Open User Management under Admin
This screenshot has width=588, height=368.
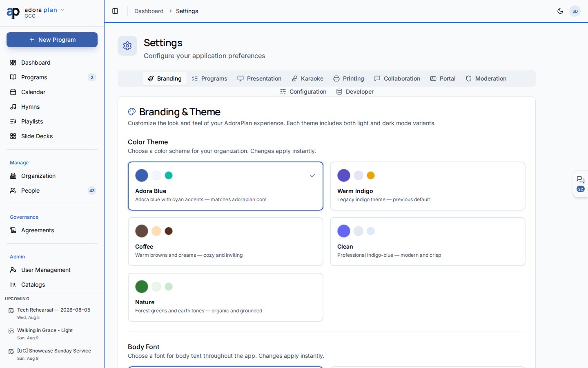[x=52, y=270]
